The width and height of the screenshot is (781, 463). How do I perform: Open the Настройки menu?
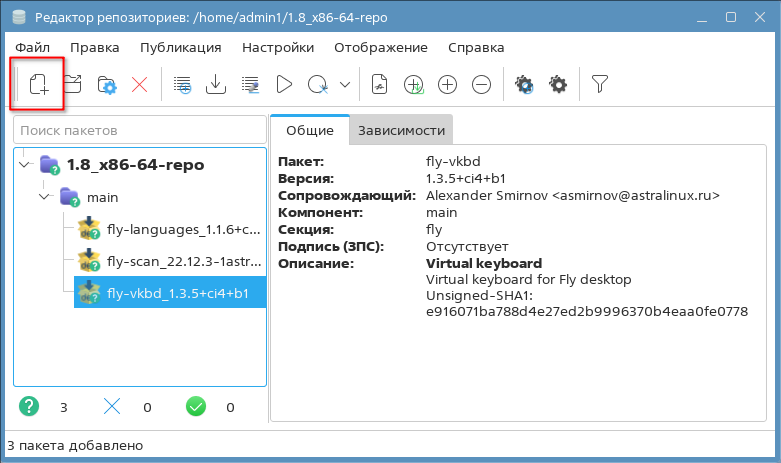(278, 47)
